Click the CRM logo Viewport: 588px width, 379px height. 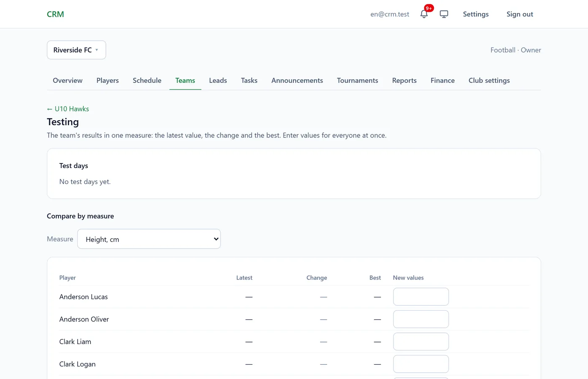click(55, 14)
